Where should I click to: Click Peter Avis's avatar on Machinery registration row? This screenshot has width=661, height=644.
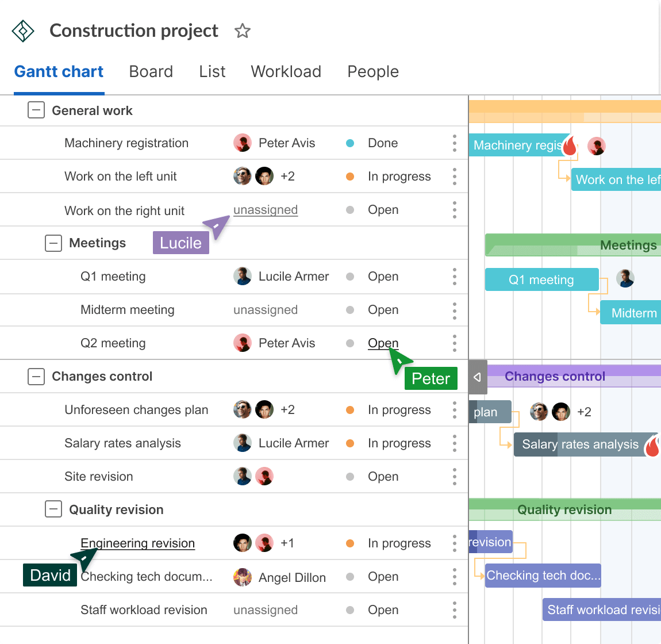coord(243,143)
